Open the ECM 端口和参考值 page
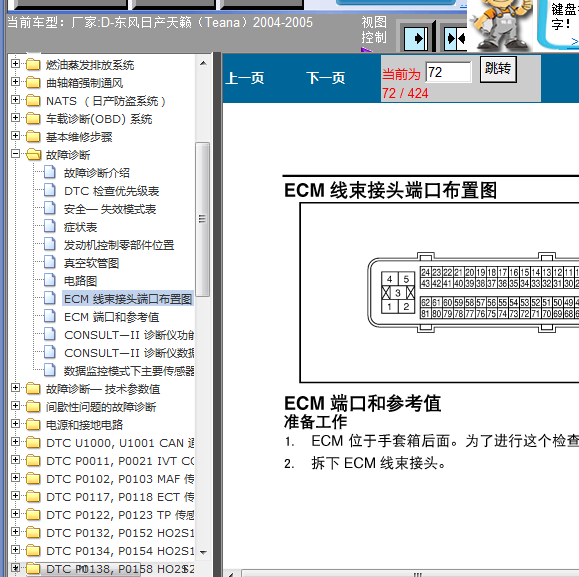 pos(112,317)
